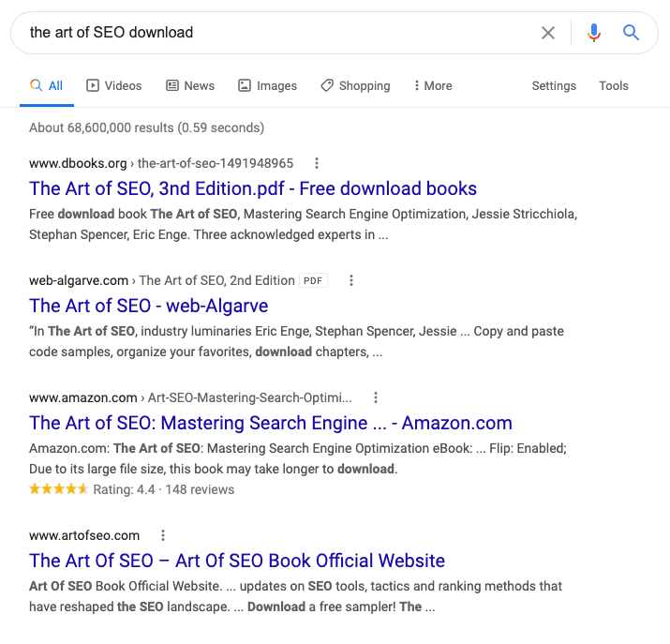Expand the More search categories menu
This screenshot has width=670, height=644.
[x=433, y=86]
